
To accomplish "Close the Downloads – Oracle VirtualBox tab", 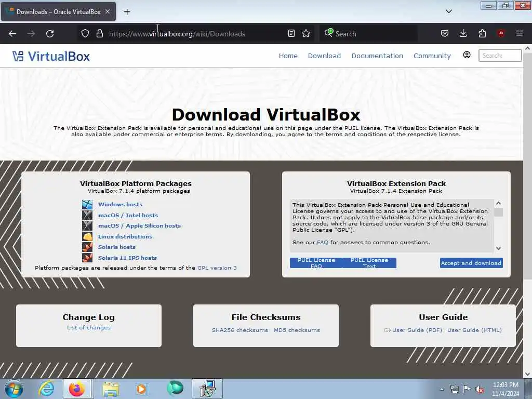I will (108, 11).
